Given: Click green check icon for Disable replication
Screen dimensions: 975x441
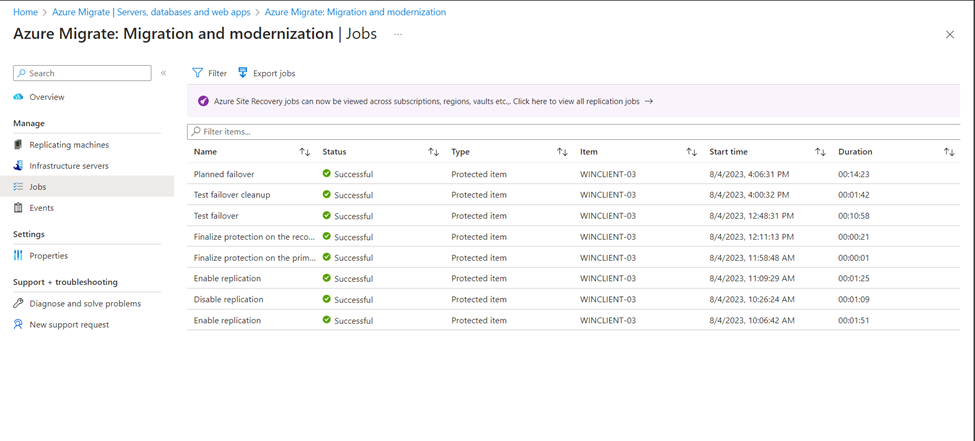Looking at the screenshot, I should (x=326, y=299).
